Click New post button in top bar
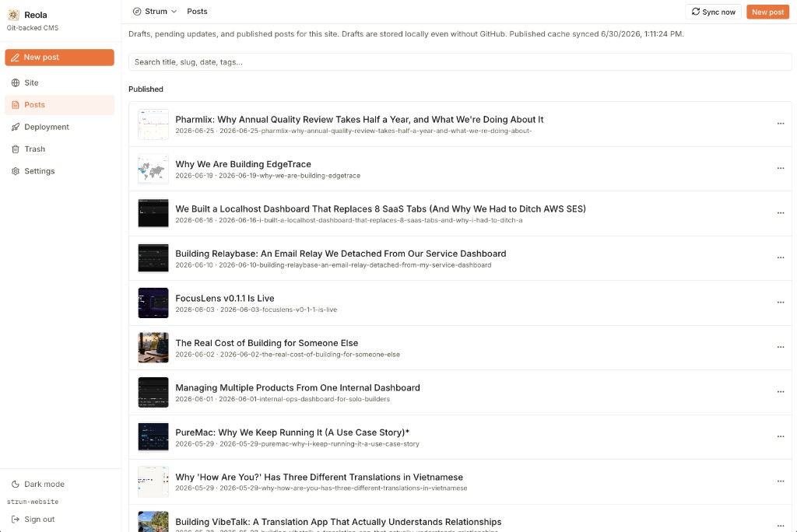The width and height of the screenshot is (797, 532). click(x=767, y=12)
